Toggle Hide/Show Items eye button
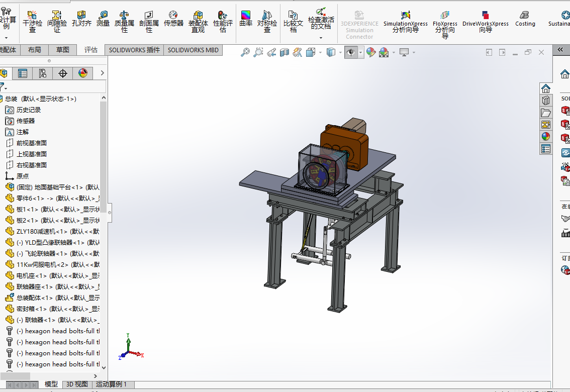 pos(351,53)
